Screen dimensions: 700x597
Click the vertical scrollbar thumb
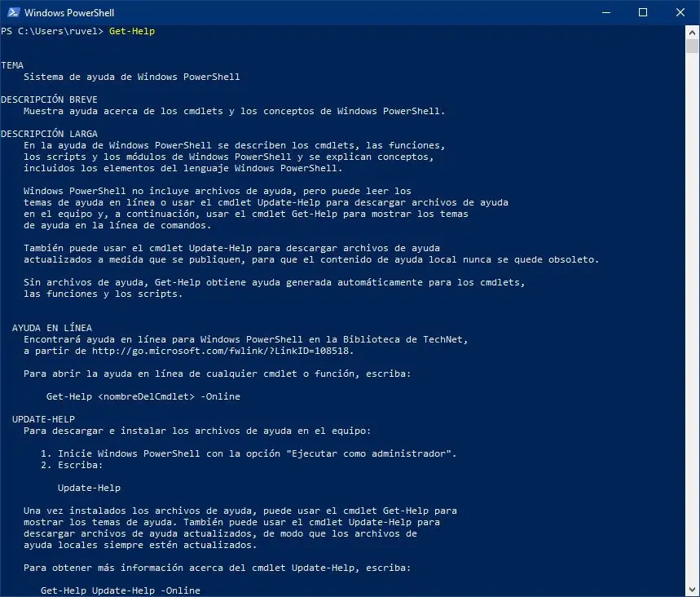coord(693,46)
